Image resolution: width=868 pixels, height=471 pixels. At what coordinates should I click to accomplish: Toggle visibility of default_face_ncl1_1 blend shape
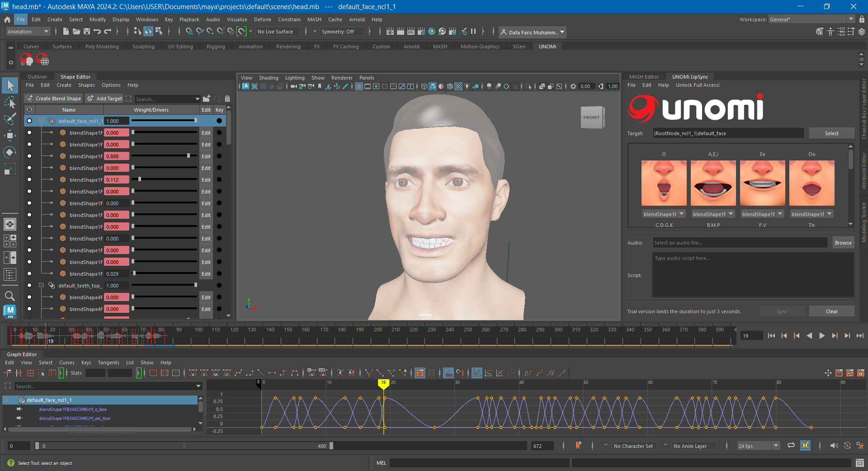29,121
